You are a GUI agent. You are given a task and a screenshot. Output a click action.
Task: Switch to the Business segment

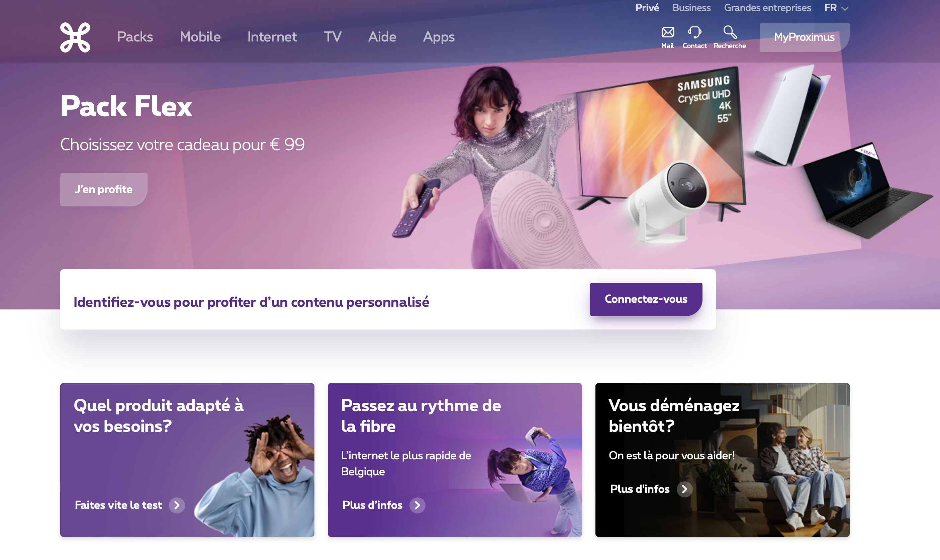691,8
